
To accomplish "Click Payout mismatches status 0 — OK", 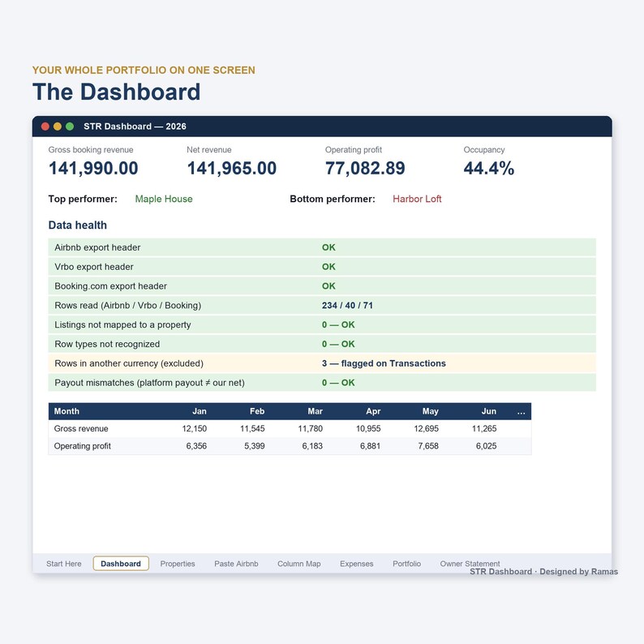I will (x=338, y=382).
